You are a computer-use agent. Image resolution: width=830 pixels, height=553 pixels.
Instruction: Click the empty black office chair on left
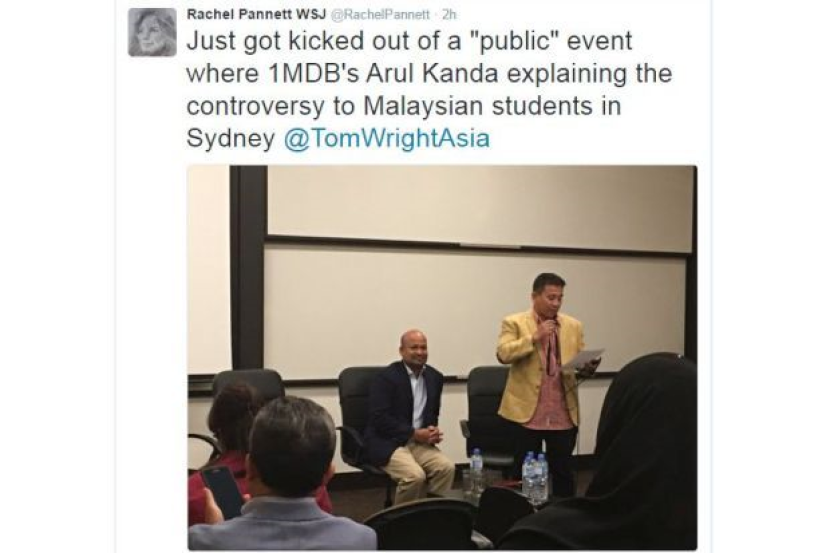pos(249,385)
